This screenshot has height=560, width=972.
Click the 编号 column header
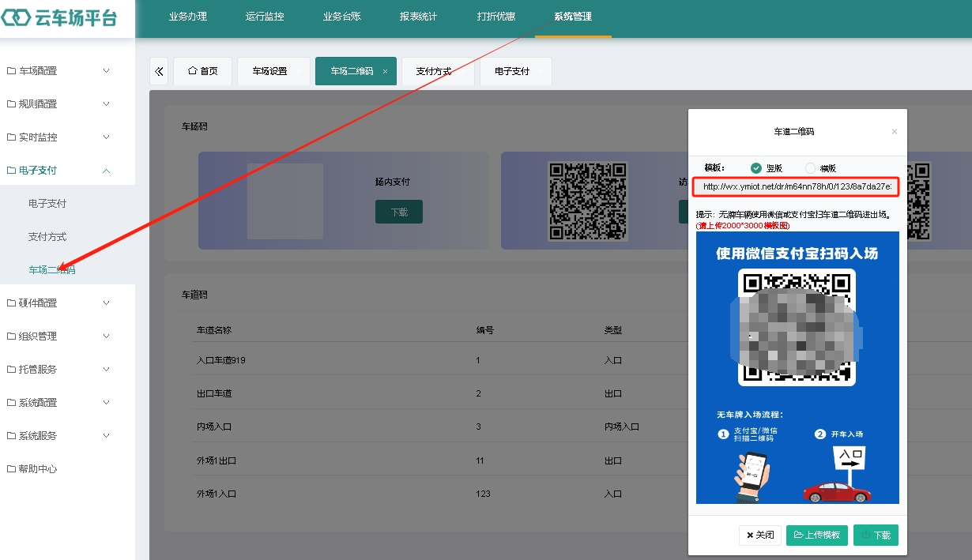point(485,330)
